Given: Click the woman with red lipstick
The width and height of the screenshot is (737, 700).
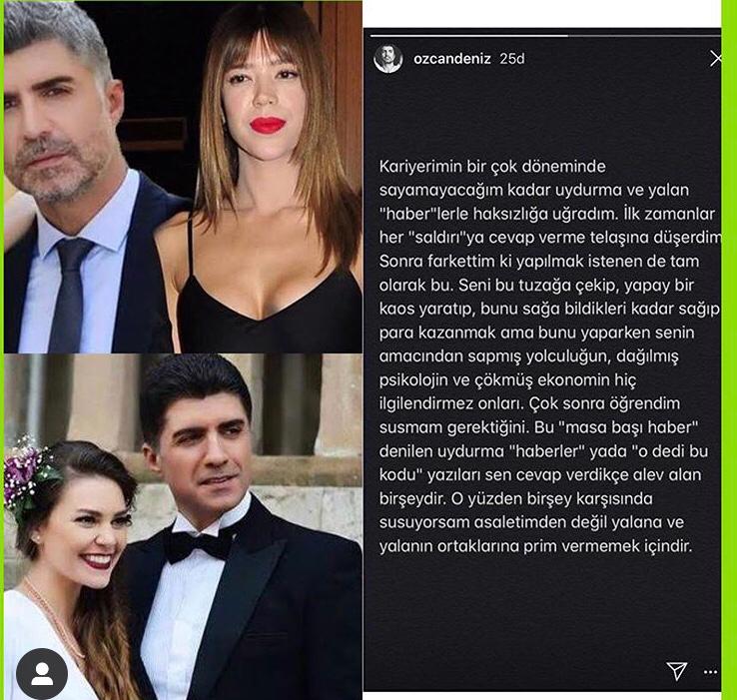Looking at the screenshot, I should (268, 179).
